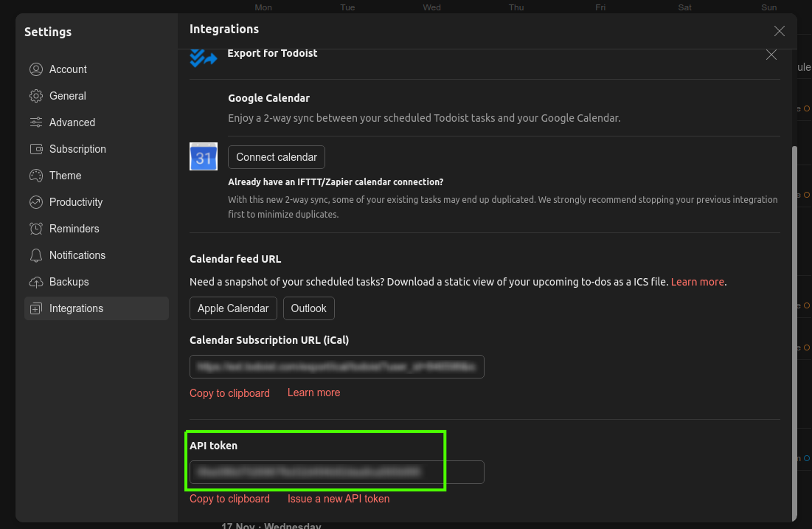Click the Reminders alarm clock icon
812x529 pixels.
tap(35, 229)
